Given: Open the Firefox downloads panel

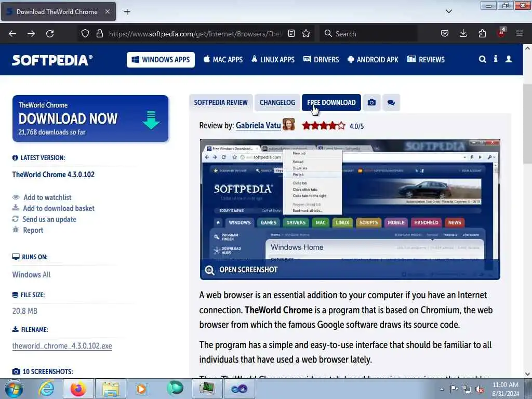Looking at the screenshot, I should pos(463,34).
